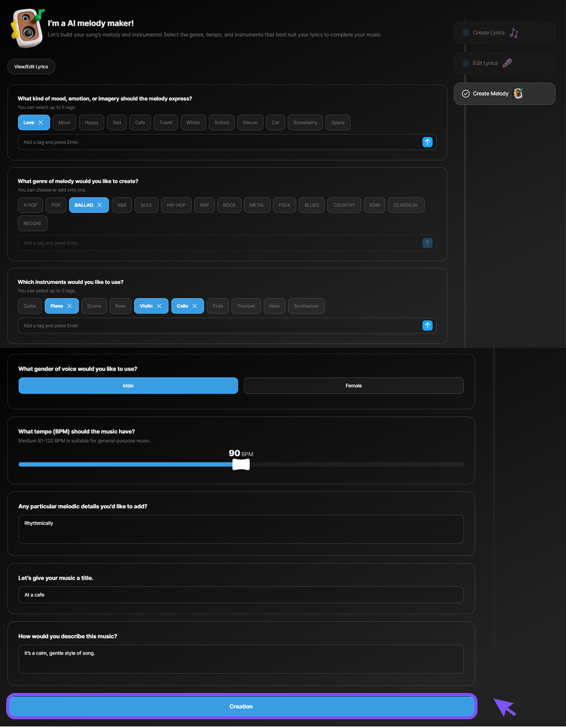Image resolution: width=566 pixels, height=728 pixels.
Task: Submit mood tag with the arrow-up icon
Action: (x=427, y=142)
